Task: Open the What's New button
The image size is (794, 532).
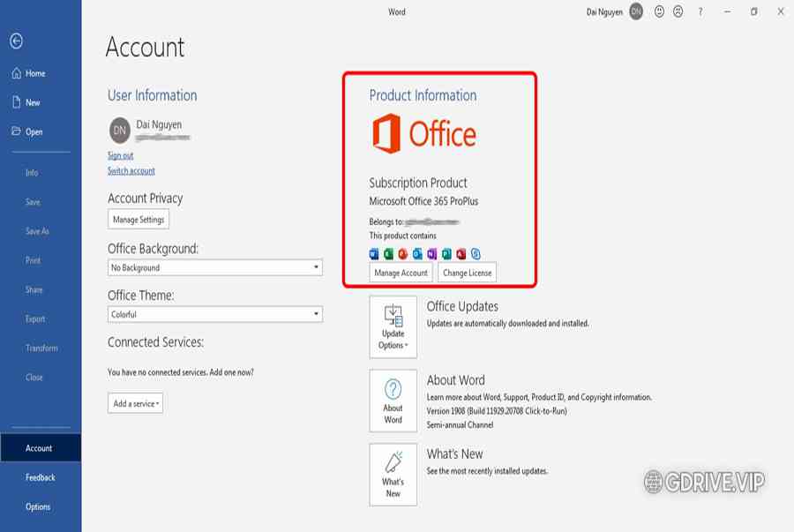Action: point(393,475)
